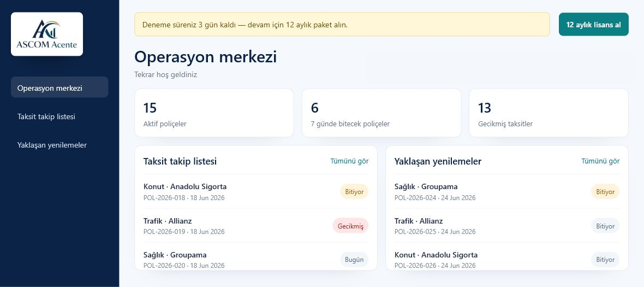Select the Sağlık · Groupama POL-2026-020 row
This screenshot has width=644, height=287.
(256, 260)
